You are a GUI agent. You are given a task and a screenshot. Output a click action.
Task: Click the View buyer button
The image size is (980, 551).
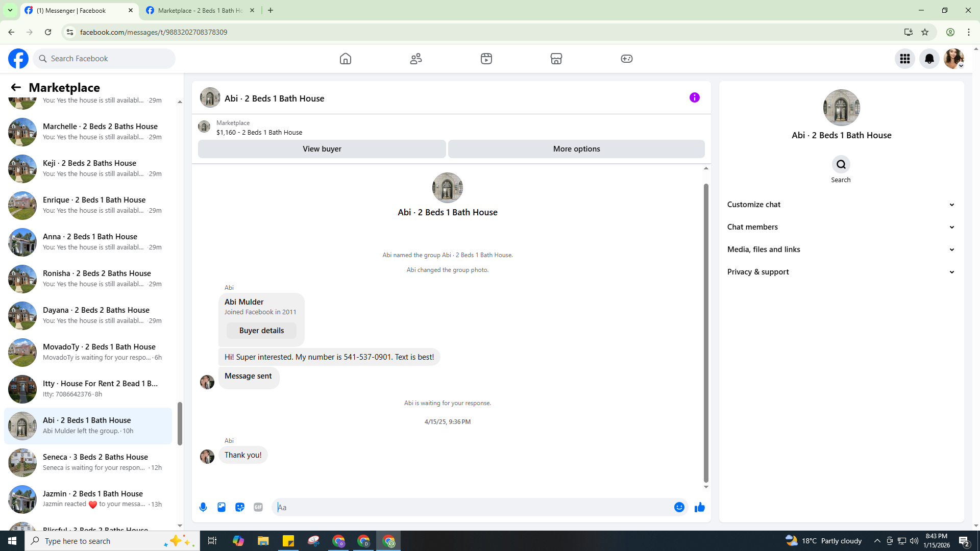point(322,149)
